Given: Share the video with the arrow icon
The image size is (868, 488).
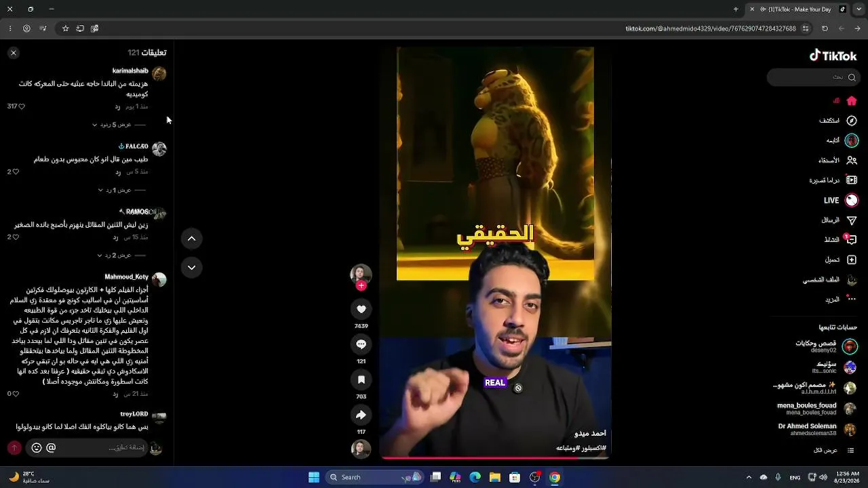Looking at the screenshot, I should [361, 415].
